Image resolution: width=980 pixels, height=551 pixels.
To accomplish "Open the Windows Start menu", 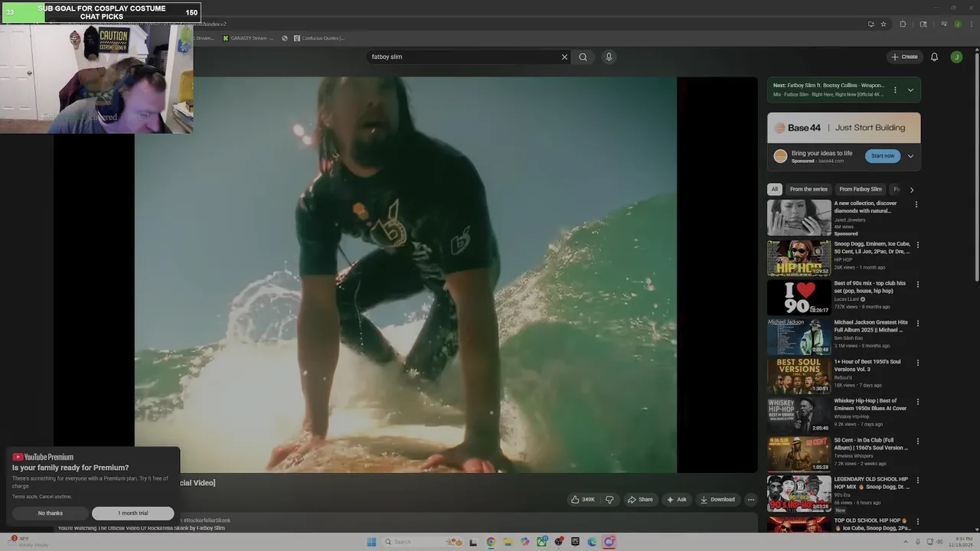I will click(371, 542).
